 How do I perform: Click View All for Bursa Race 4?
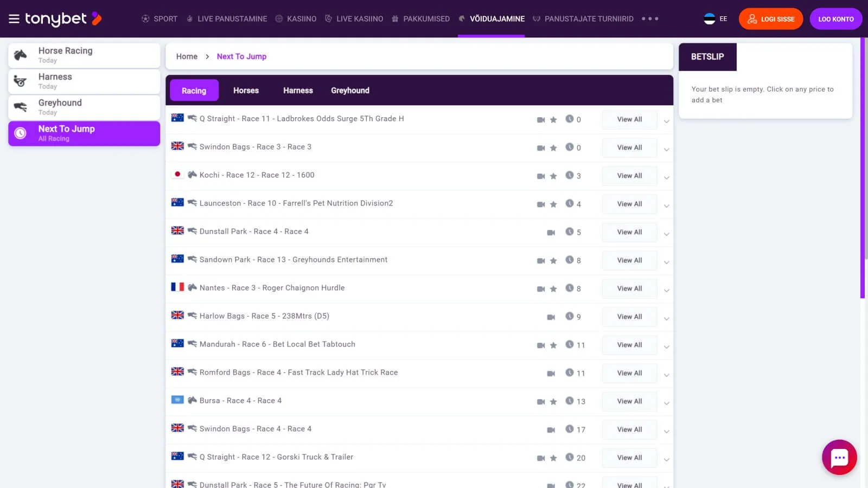coord(629,401)
